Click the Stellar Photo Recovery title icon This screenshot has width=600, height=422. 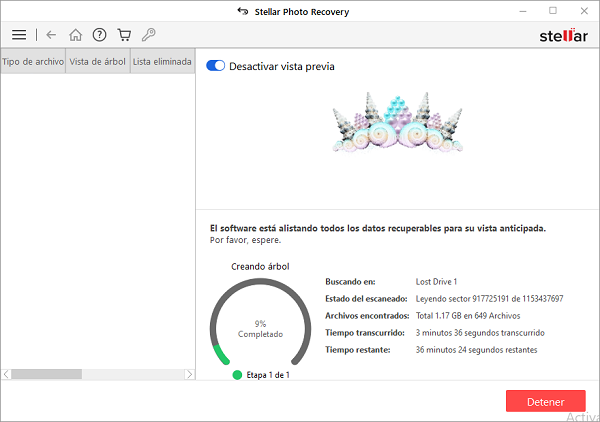pos(243,11)
